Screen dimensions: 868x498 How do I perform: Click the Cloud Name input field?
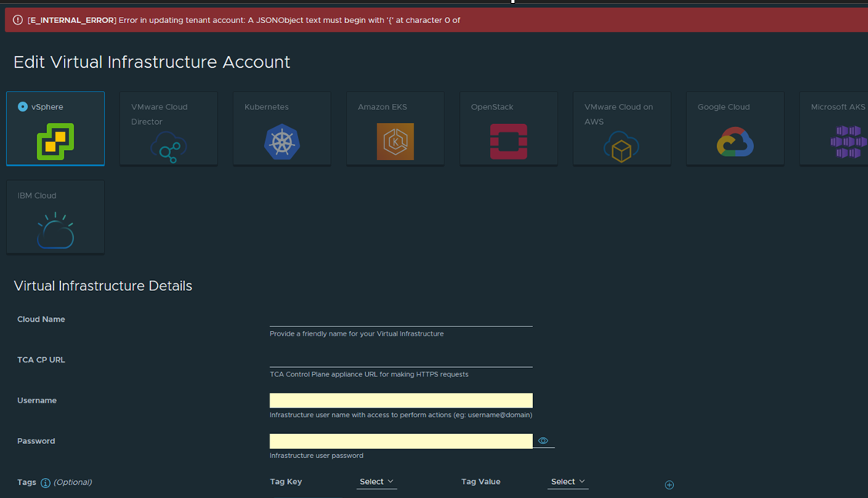400,319
